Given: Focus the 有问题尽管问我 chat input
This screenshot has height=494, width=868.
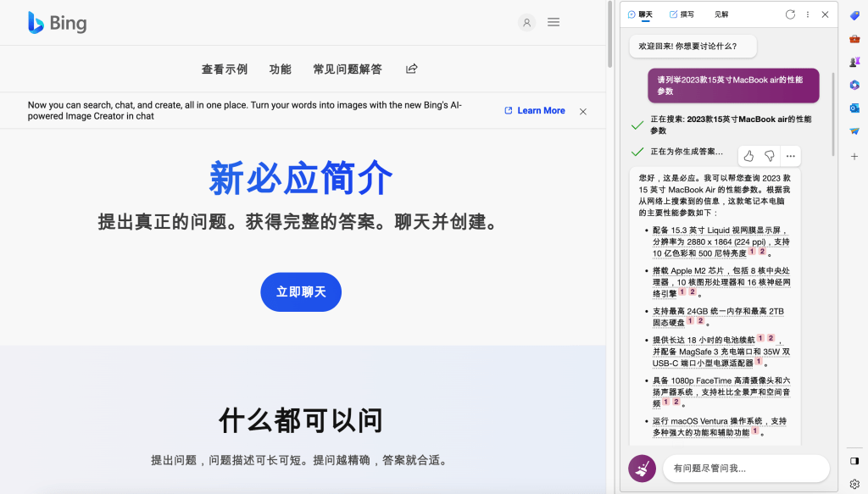Looking at the screenshot, I should [746, 469].
